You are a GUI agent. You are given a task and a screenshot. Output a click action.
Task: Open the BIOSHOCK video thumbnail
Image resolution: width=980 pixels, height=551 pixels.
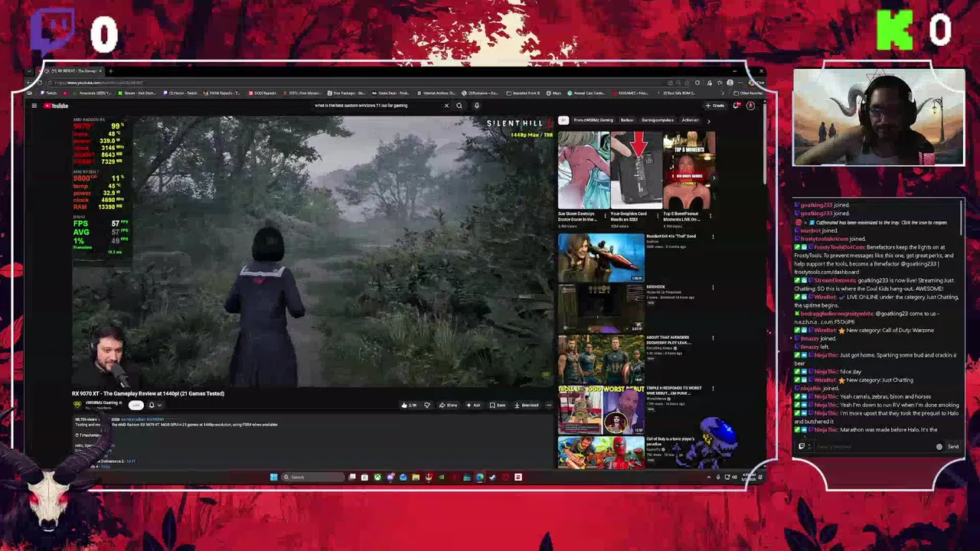pyautogui.click(x=601, y=308)
